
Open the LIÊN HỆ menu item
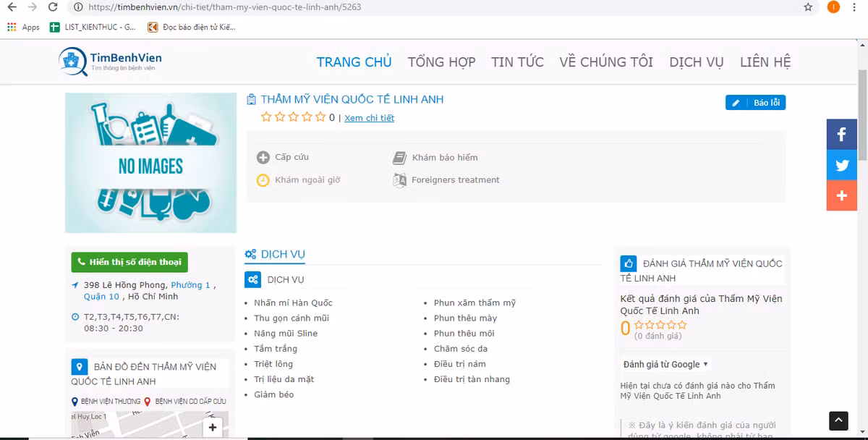765,62
